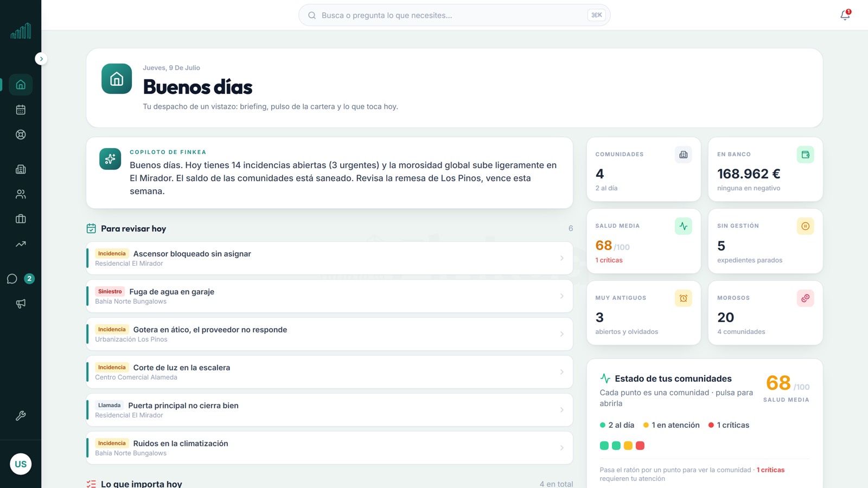Click the notifications bell icon
This screenshot has height=488, width=868.
coord(845,15)
